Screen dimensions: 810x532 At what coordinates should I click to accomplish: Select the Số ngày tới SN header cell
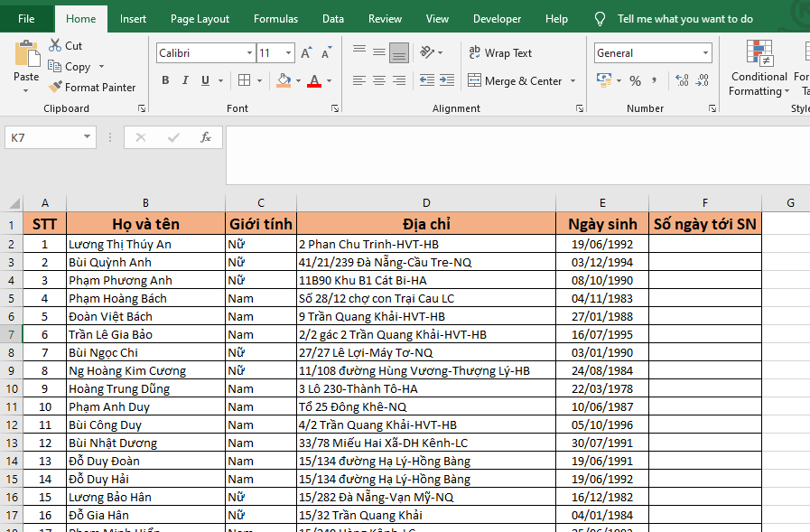704,224
